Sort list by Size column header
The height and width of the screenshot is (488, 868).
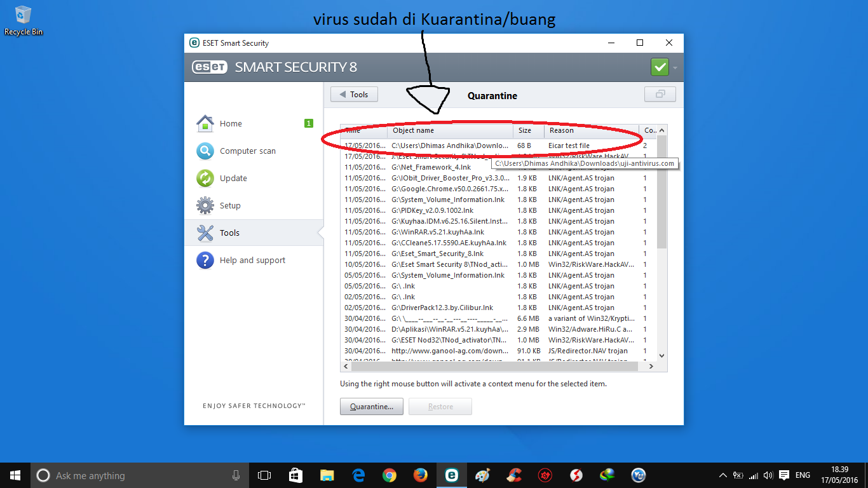[529, 130]
